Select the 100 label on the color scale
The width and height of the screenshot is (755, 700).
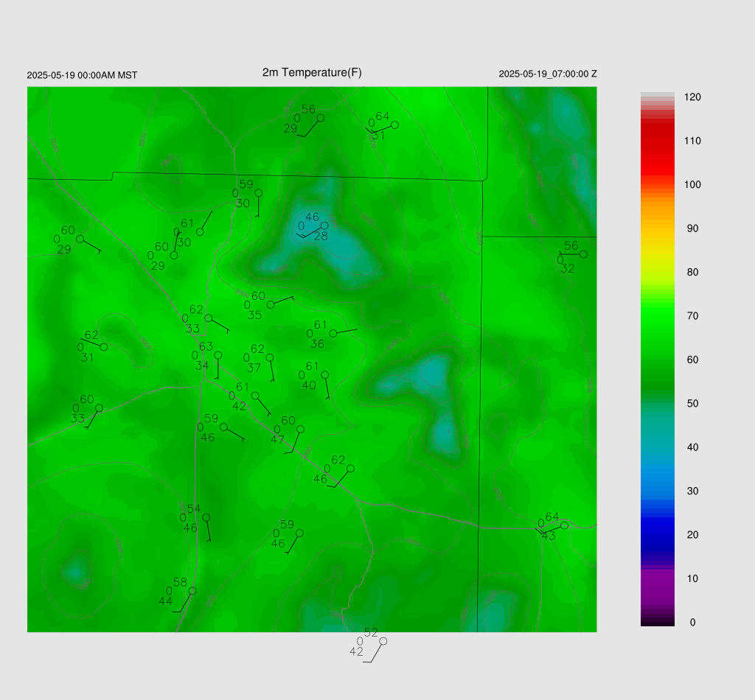[x=692, y=185]
